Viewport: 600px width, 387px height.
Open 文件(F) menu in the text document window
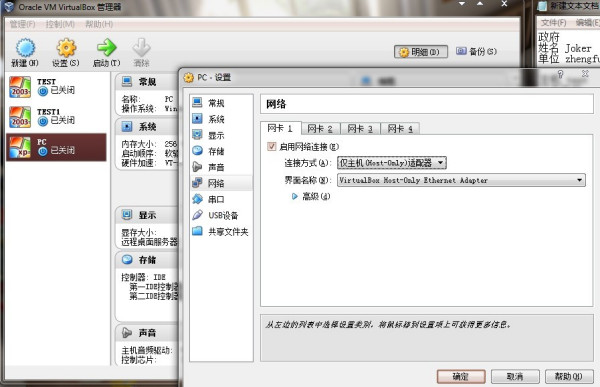click(553, 23)
